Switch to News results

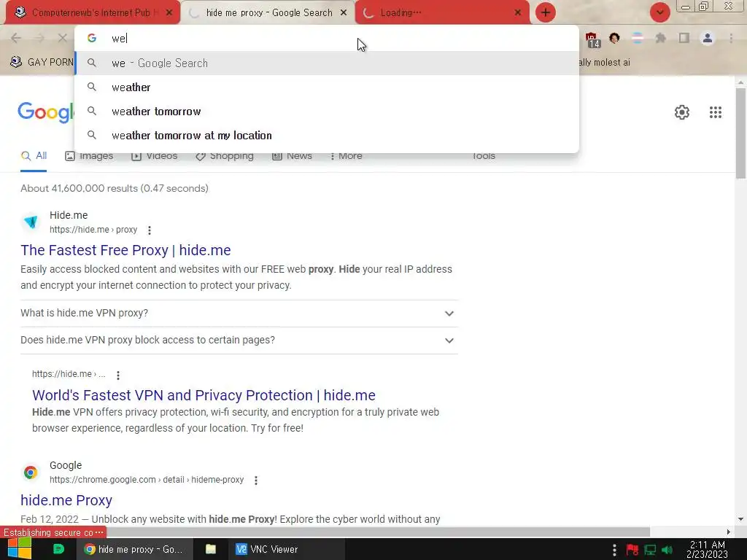292,156
